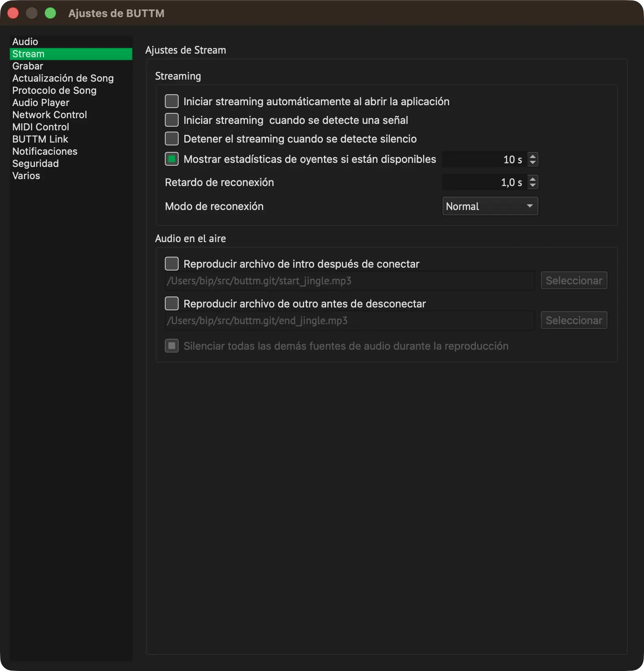Enable Iniciar streaming automáticamente al abrir checkbox
The height and width of the screenshot is (671, 644).
point(172,101)
